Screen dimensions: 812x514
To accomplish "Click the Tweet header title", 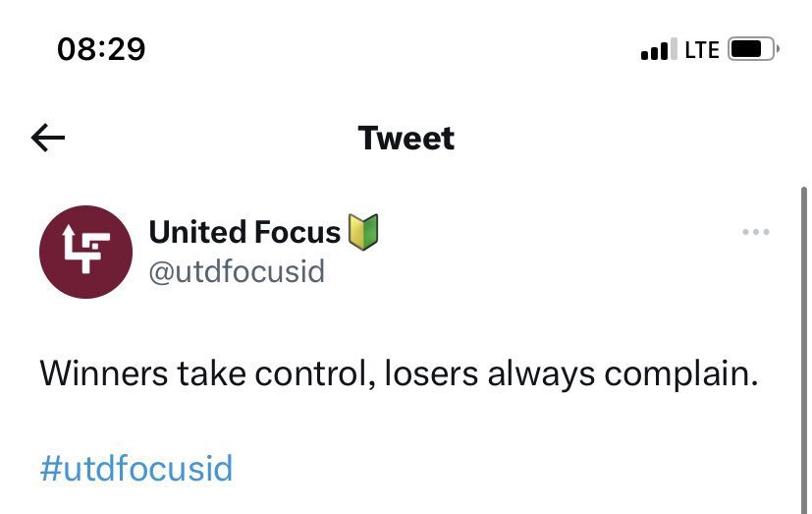I will (406, 139).
